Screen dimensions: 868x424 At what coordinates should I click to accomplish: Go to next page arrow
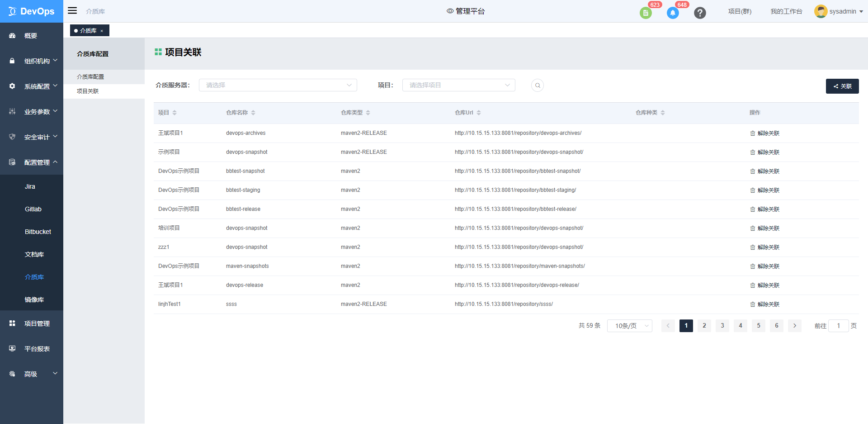tap(795, 326)
